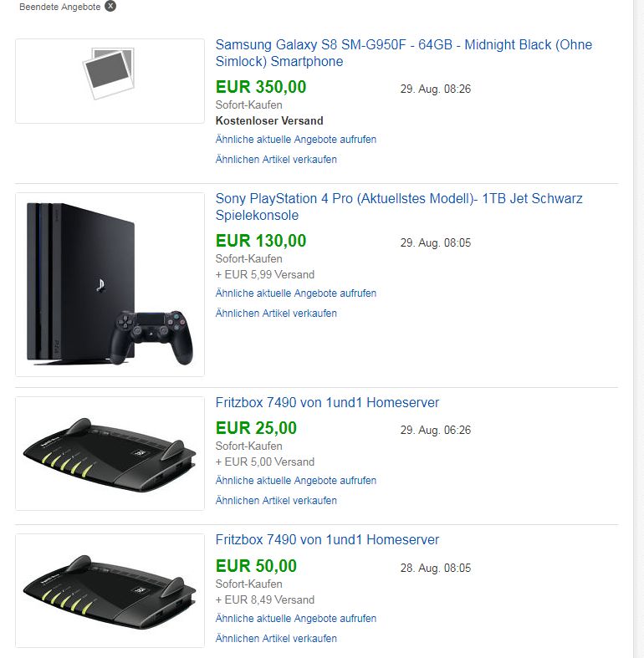Open the Sony PlayStation 4 Pro listing title
Screen dimensions: 644x658
(398, 207)
